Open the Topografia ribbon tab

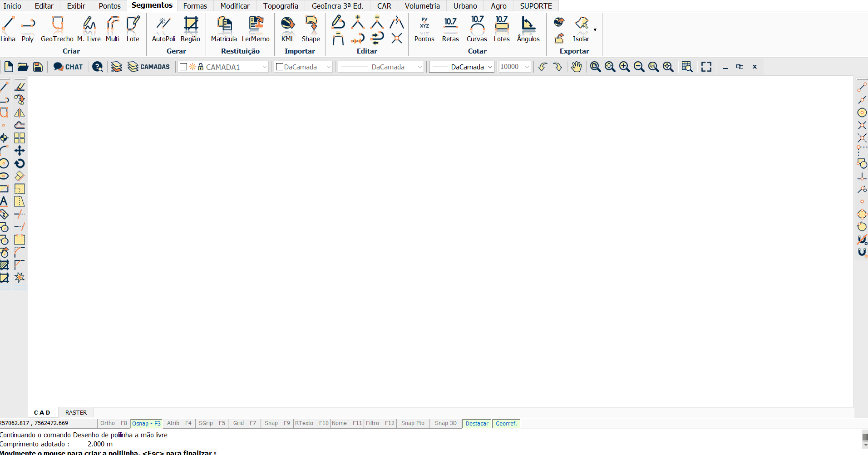coord(281,6)
